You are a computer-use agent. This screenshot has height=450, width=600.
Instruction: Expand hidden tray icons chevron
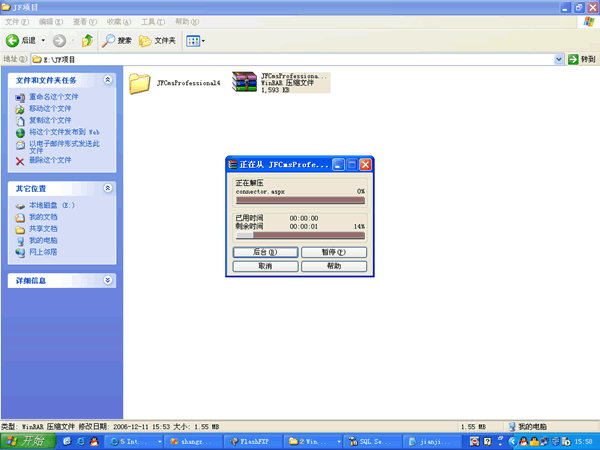pos(512,442)
